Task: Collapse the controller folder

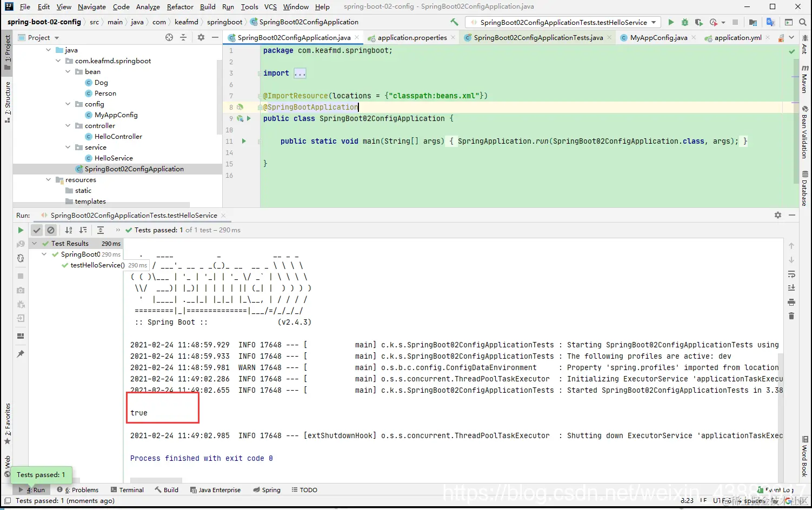Action: [x=68, y=126]
